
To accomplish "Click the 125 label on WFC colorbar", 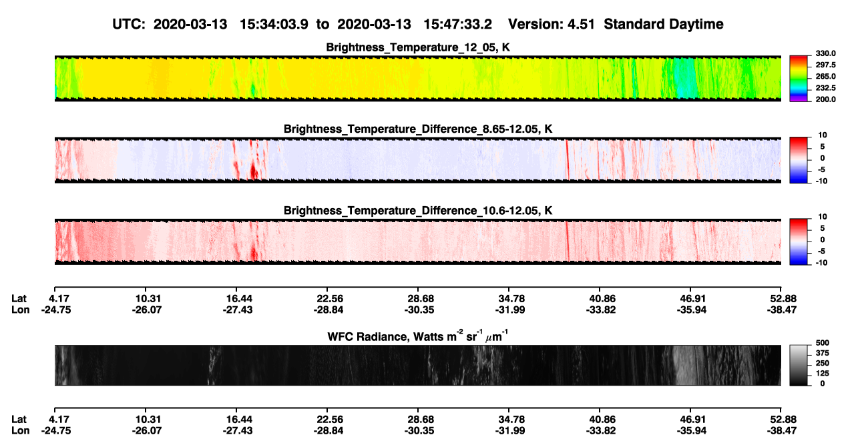I will (822, 373).
